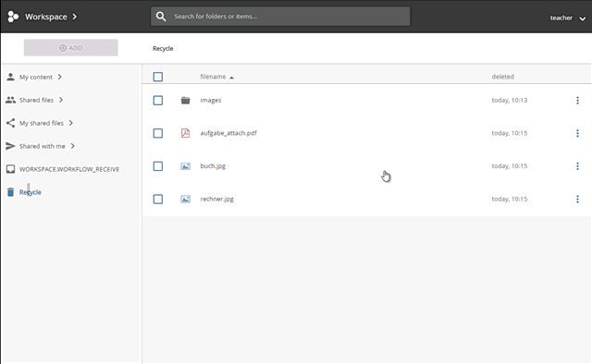Click the My content person icon
Screen dimensions: 592x364
10,77
